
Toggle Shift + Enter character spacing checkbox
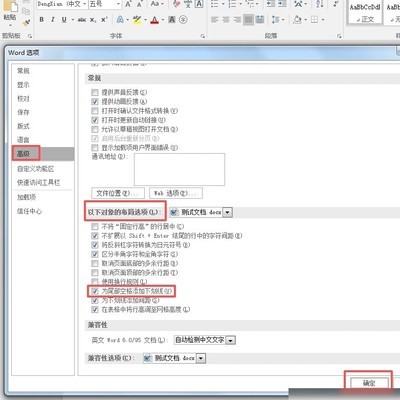[x=95, y=236]
